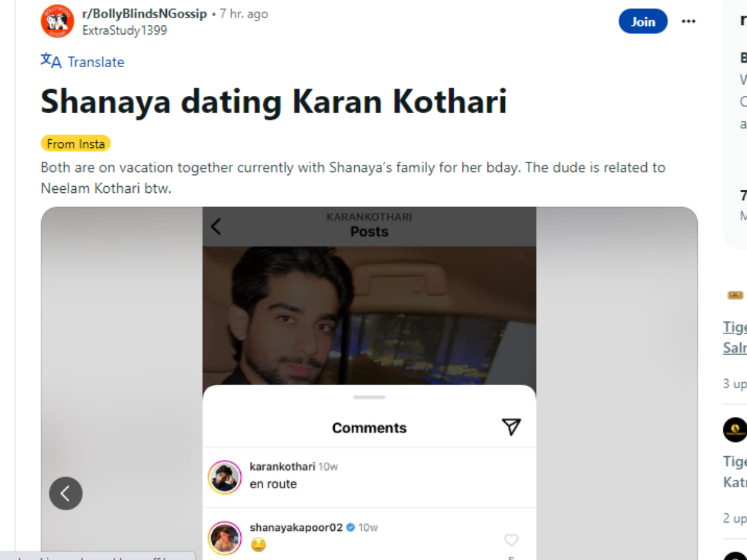Screen dimensions: 747x560
Task: Switch to the KARANKOTHARI Posts view
Action: 369,231
